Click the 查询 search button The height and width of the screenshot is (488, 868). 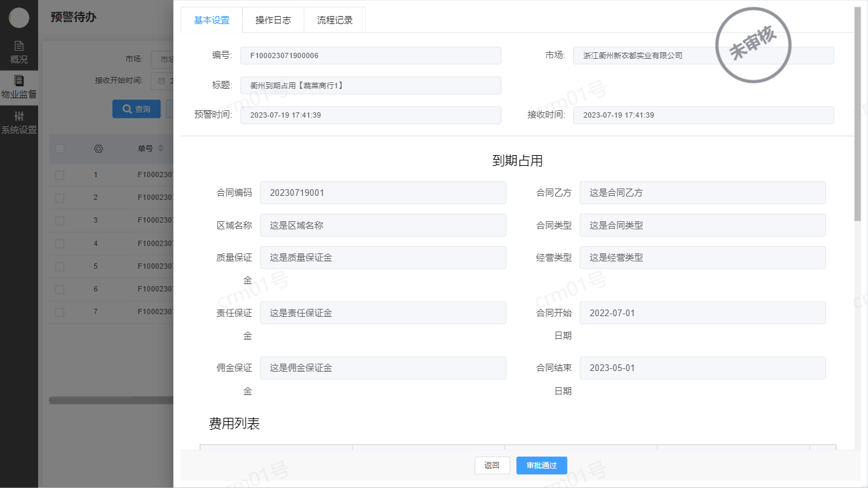pos(136,109)
